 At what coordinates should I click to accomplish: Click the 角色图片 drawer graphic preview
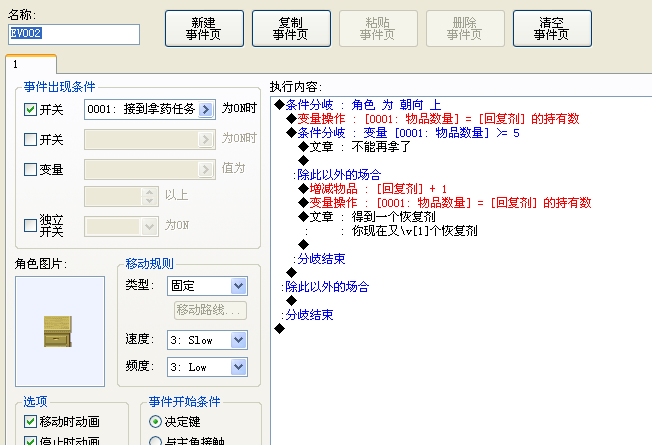pyautogui.click(x=60, y=331)
